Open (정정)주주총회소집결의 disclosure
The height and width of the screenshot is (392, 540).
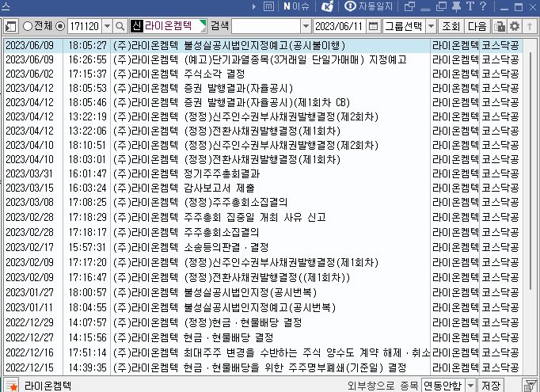263,202
